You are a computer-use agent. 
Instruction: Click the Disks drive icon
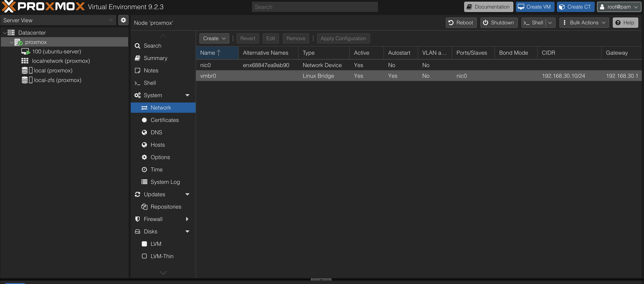click(x=137, y=231)
